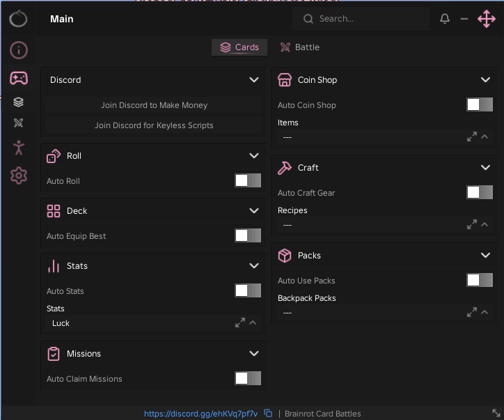Open the Items dropdown in Coin Shop
The image size is (504, 420).
[x=385, y=137]
